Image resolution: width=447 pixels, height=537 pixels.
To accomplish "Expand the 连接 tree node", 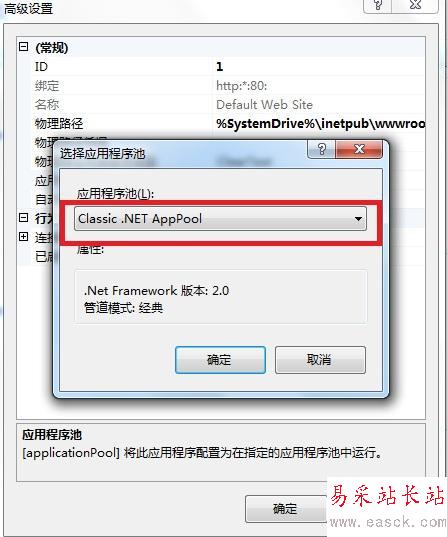I will pyautogui.click(x=23, y=237).
